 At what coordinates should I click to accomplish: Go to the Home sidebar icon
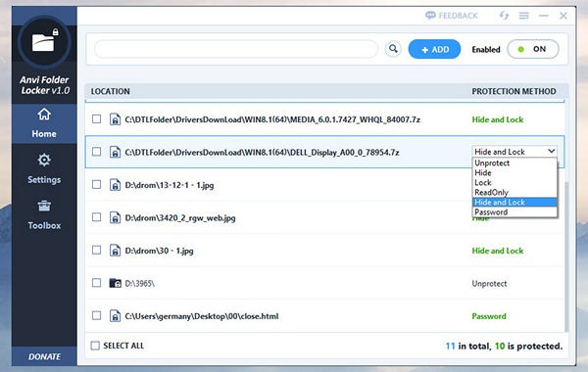pyautogui.click(x=44, y=115)
